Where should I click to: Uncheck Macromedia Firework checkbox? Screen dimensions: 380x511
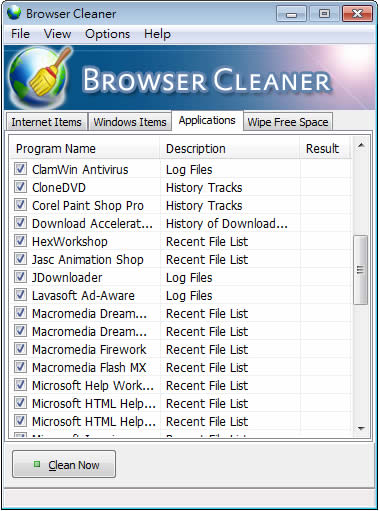pos(20,349)
